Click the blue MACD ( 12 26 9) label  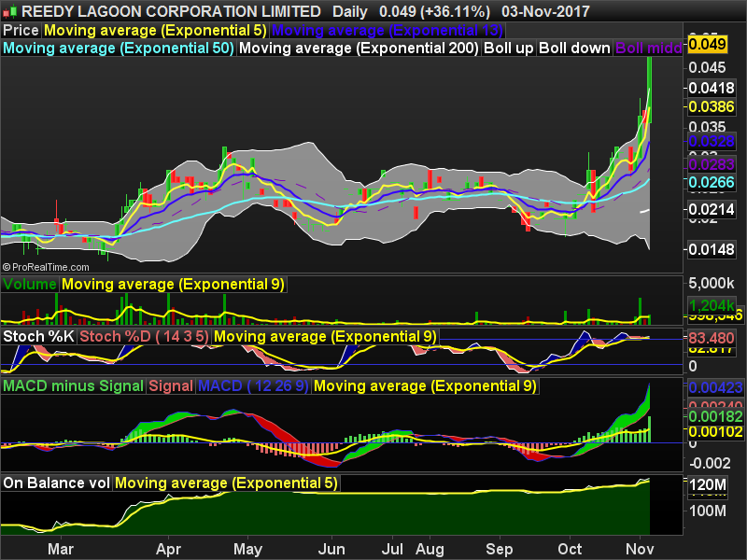(253, 385)
